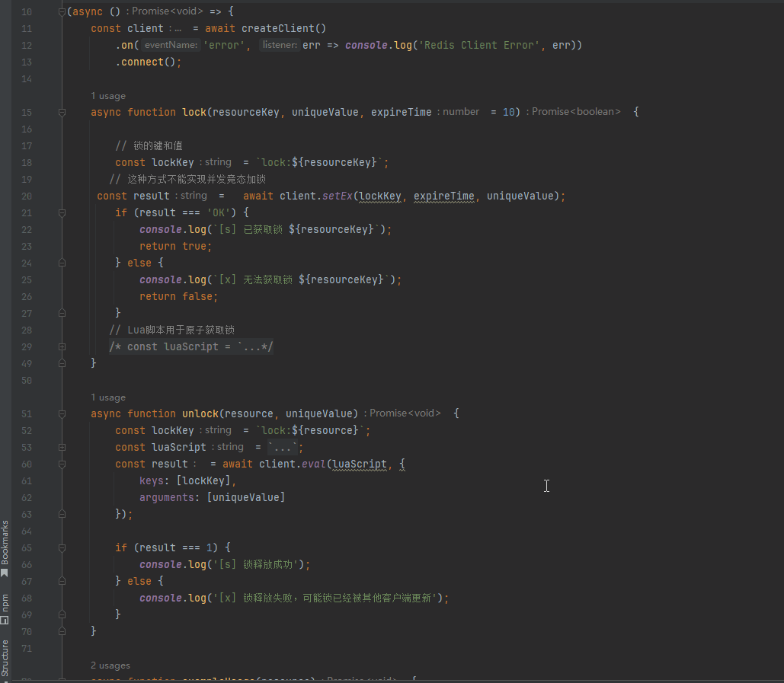The image size is (784, 683).
Task: Click line number 60 in the gutter
Action: click(27, 464)
